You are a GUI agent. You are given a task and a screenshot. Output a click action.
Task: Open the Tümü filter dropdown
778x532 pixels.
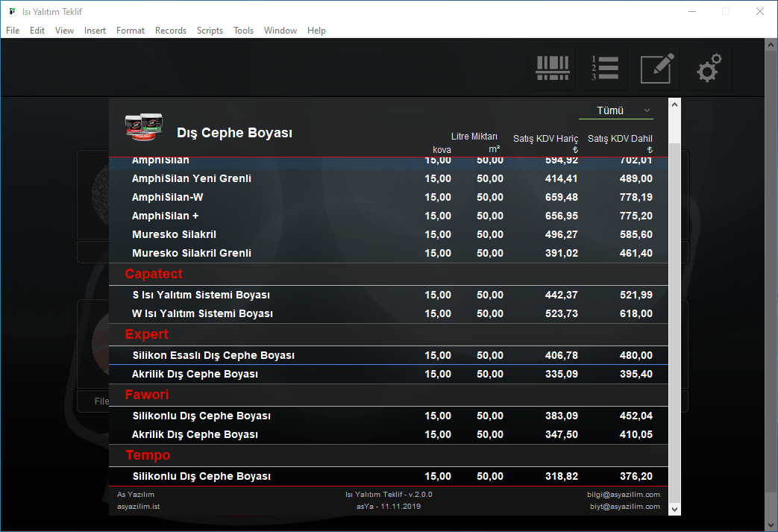[615, 110]
